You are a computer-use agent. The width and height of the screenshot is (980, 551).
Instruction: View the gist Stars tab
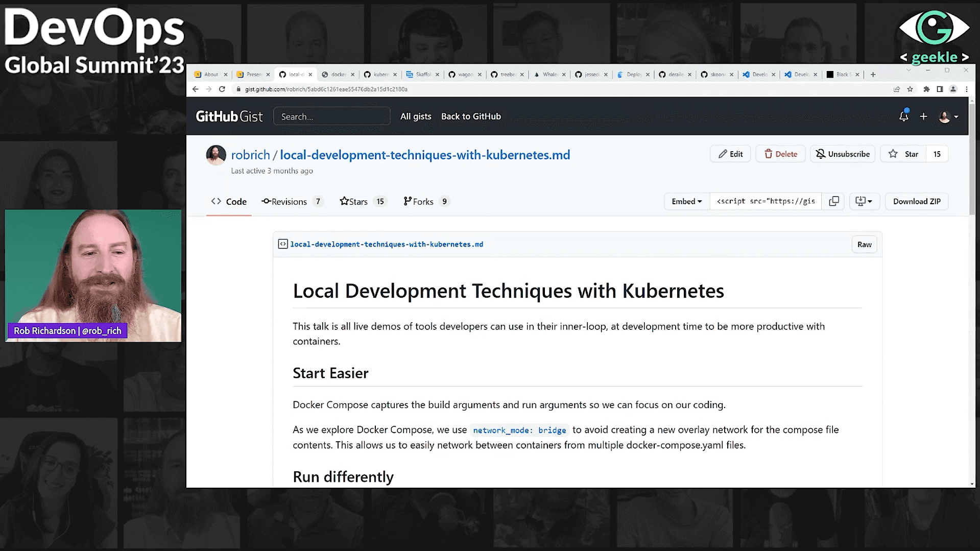tap(363, 202)
